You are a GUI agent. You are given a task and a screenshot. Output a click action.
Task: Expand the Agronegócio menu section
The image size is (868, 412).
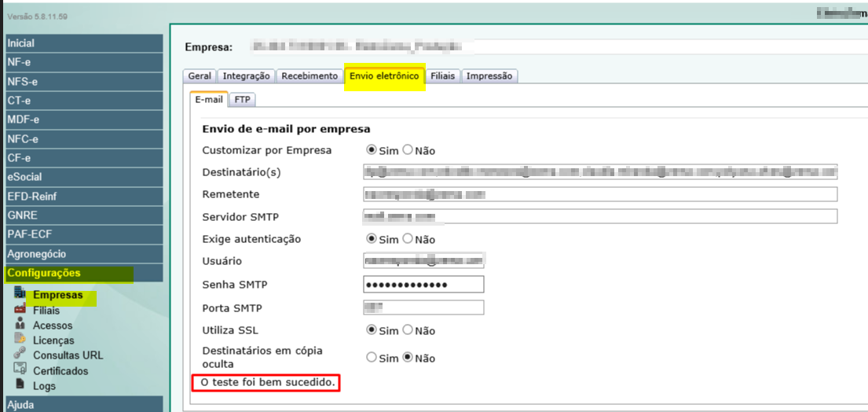84,254
